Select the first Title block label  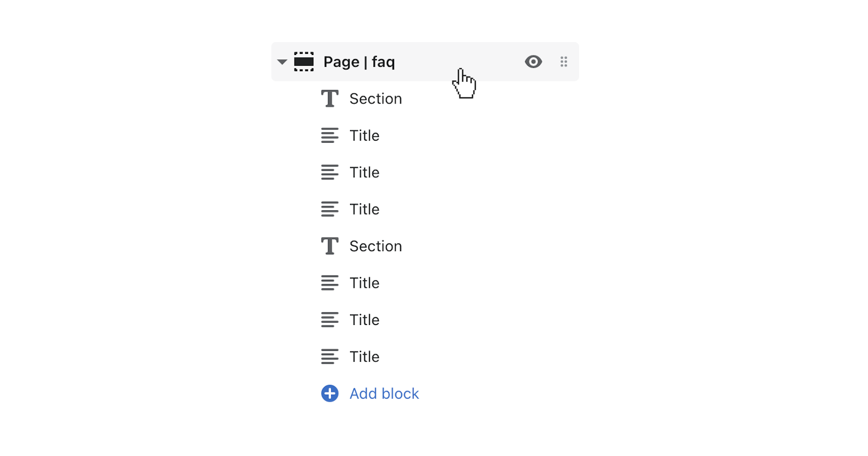(x=364, y=135)
